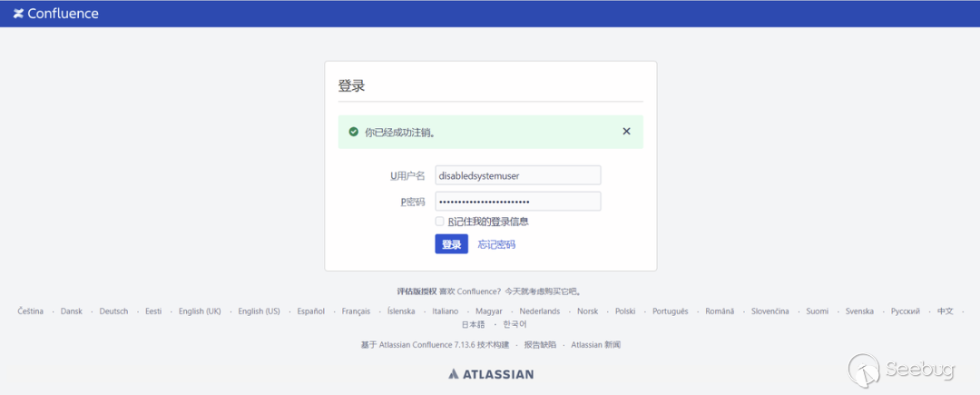The height and width of the screenshot is (395, 980).
Task: Open the 报告缺陷 report bug link
Action: (540, 344)
